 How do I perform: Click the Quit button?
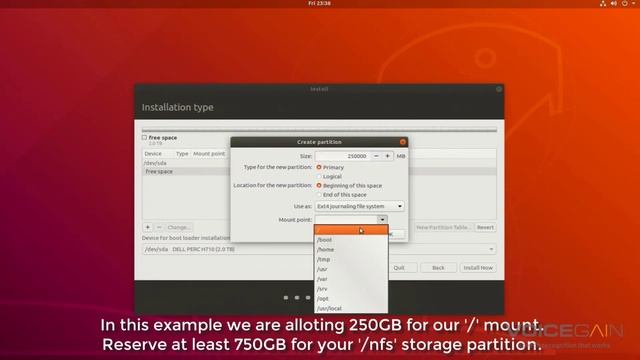click(x=399, y=268)
